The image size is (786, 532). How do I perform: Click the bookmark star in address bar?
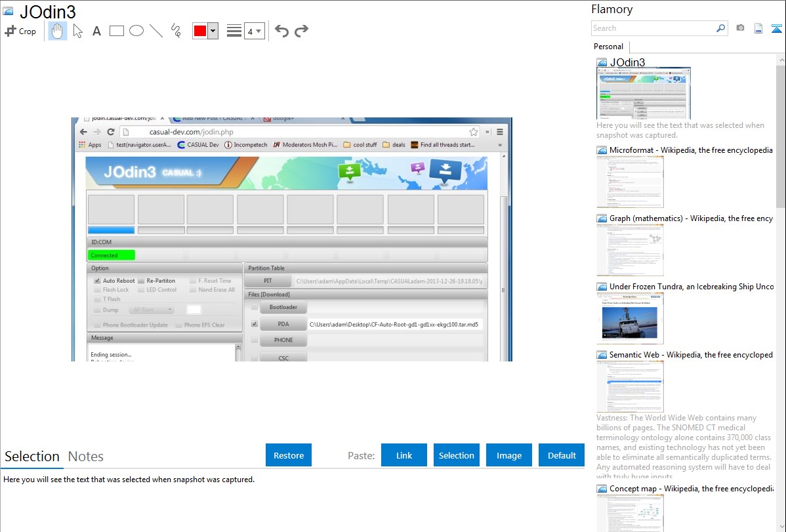pos(473,132)
